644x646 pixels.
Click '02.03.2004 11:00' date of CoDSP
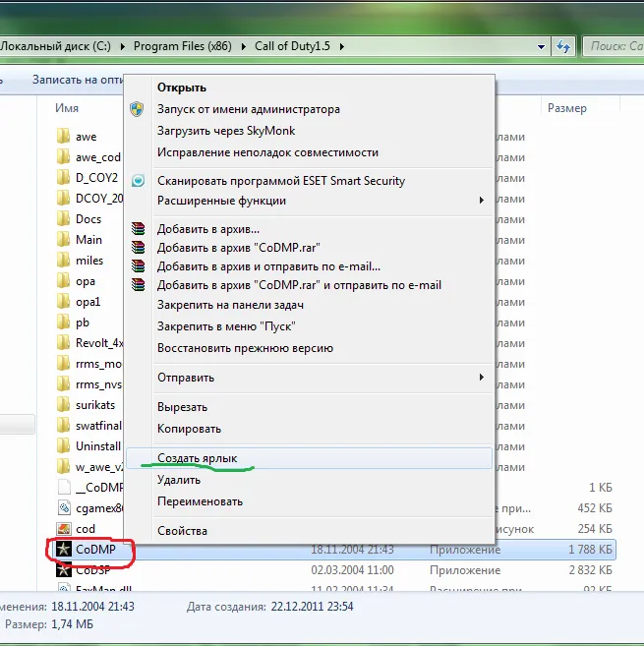(x=352, y=570)
